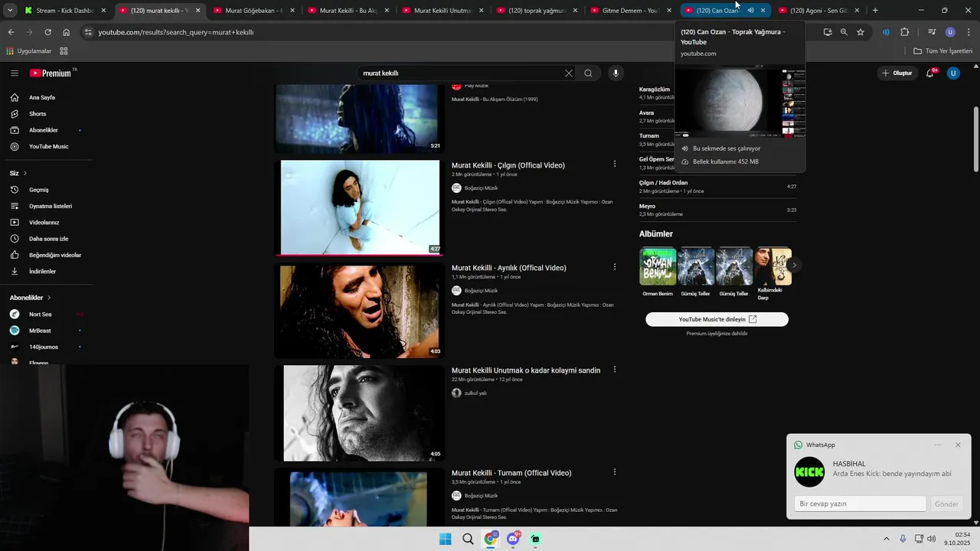Click the Oluştur create button

point(897,73)
